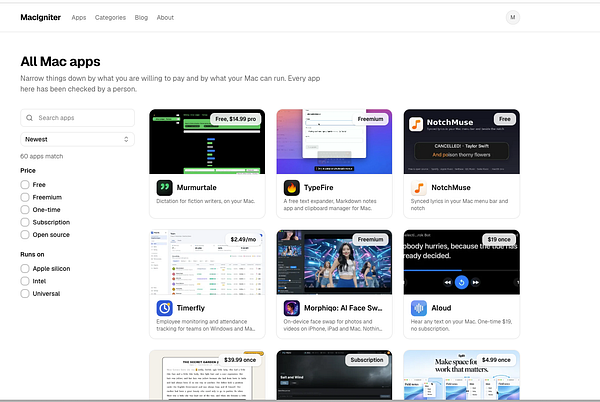This screenshot has height=402, width=600.
Task: Click the '$19 once' price badge
Action: pos(499,239)
